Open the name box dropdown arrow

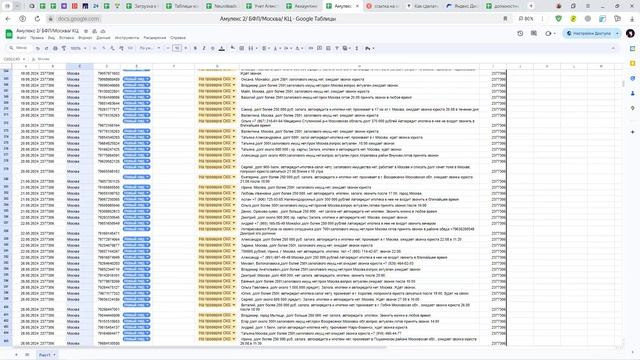point(24,59)
